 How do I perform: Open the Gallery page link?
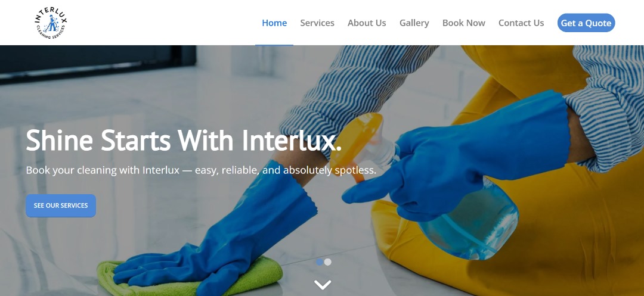coord(414,23)
